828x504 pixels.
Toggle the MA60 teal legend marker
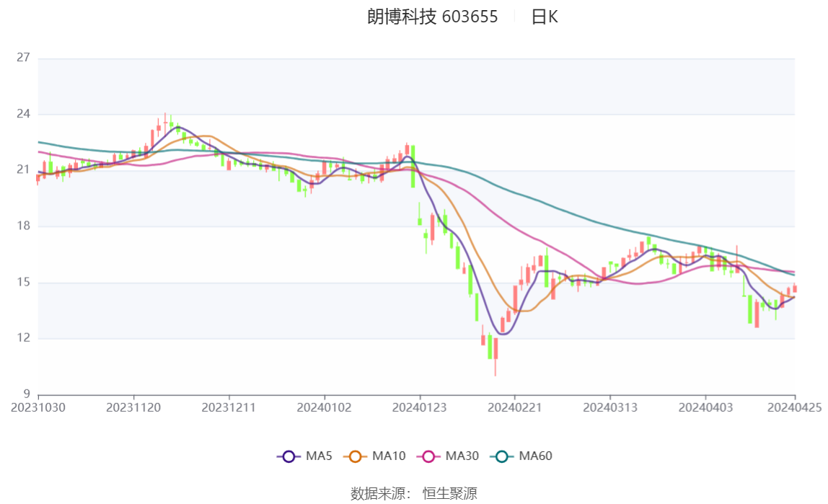pyautogui.click(x=502, y=456)
